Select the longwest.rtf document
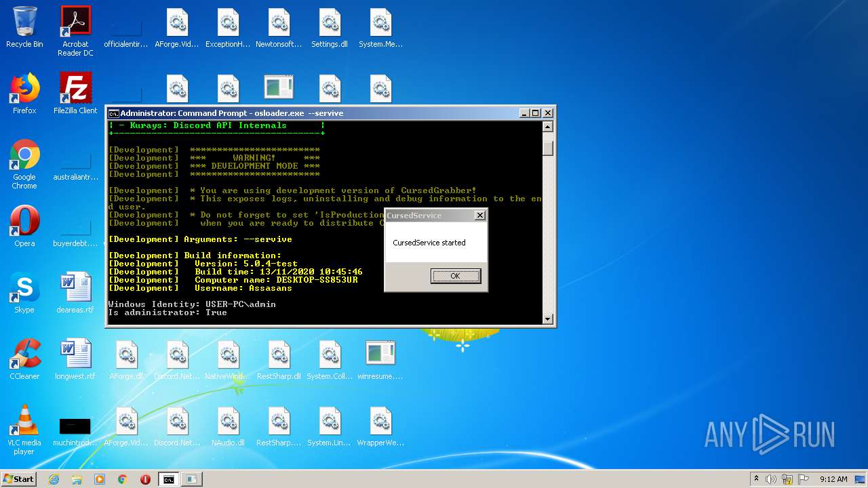Image resolution: width=868 pixels, height=488 pixels. tap(75, 359)
